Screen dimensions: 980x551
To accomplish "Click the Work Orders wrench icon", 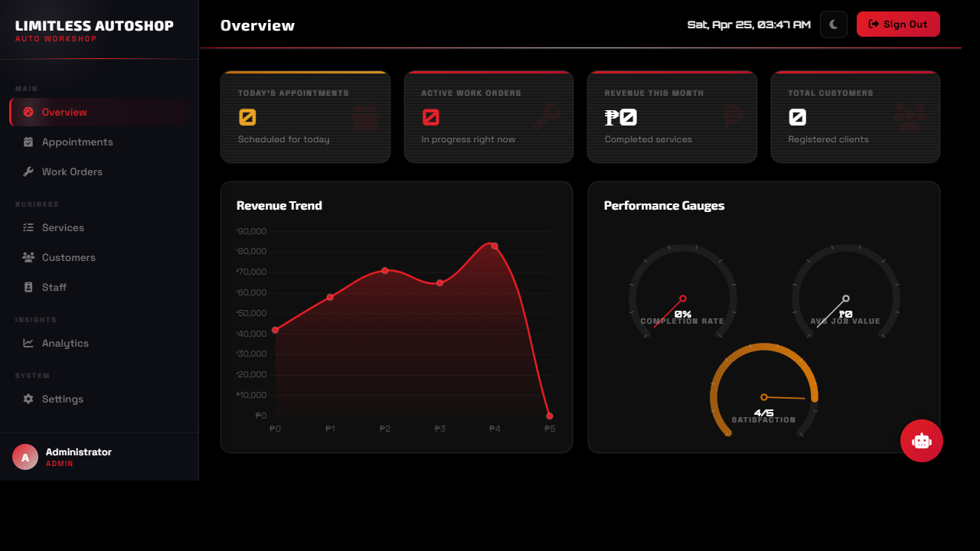I will (28, 171).
